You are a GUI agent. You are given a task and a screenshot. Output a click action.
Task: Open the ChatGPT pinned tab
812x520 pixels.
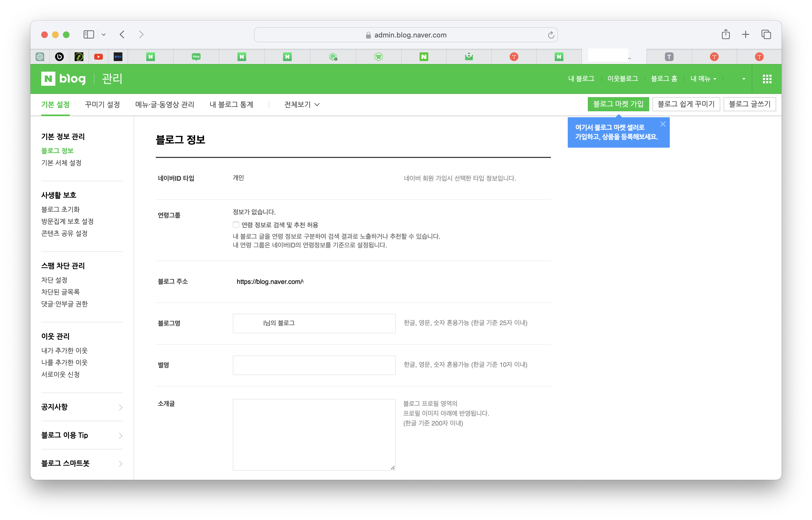click(x=40, y=57)
